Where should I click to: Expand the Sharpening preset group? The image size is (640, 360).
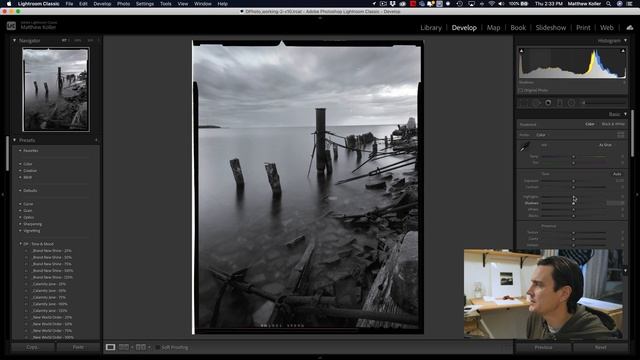[20, 224]
